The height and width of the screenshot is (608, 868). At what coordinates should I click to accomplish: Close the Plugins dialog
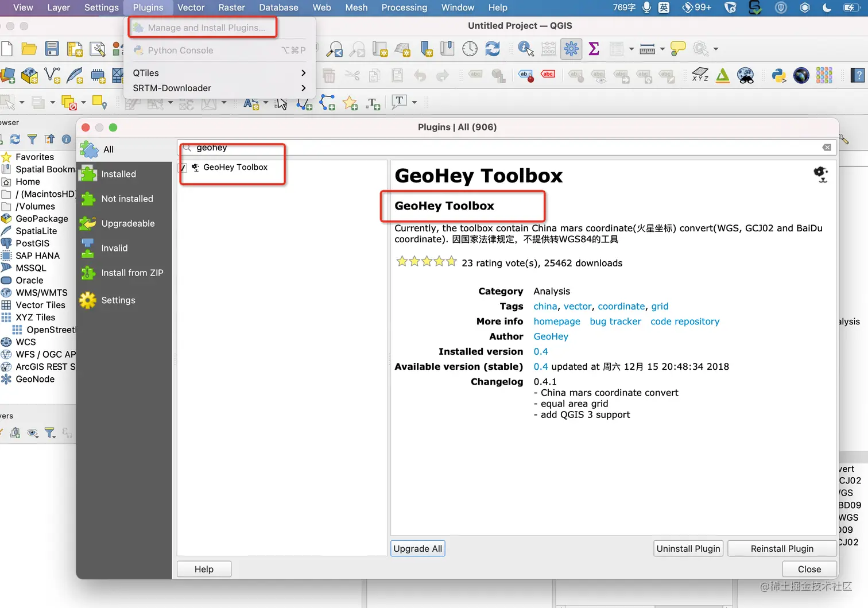[809, 570]
